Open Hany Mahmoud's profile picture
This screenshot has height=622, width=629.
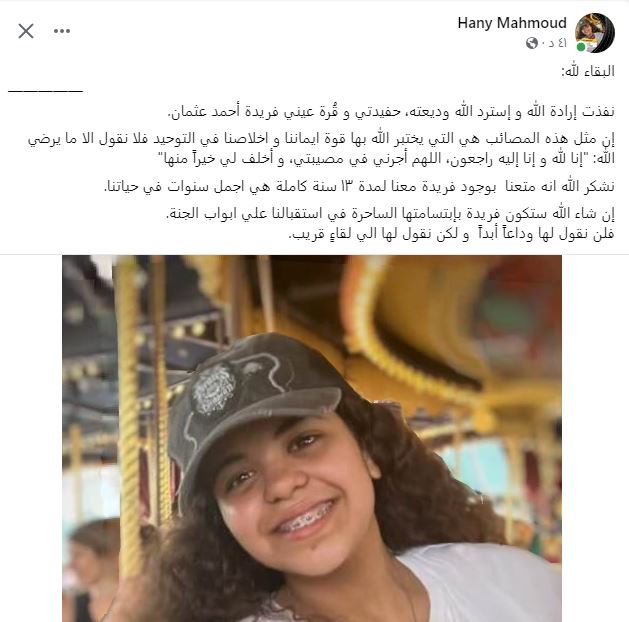click(x=595, y=33)
